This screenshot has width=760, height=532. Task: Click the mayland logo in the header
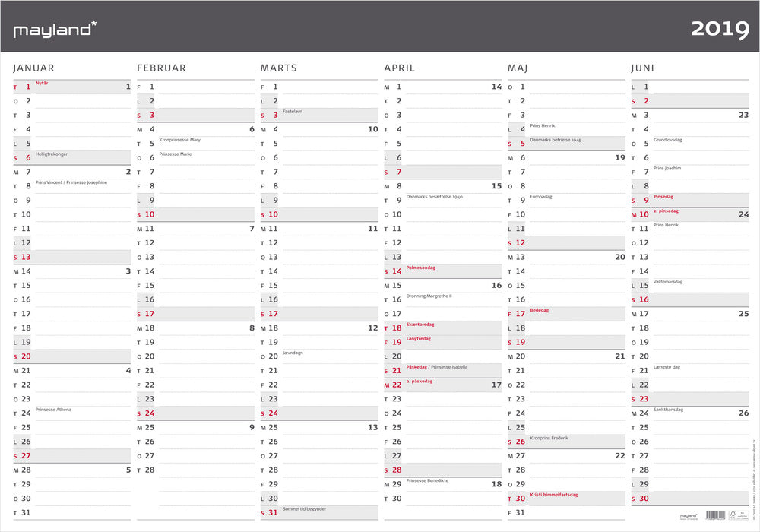click(55, 29)
